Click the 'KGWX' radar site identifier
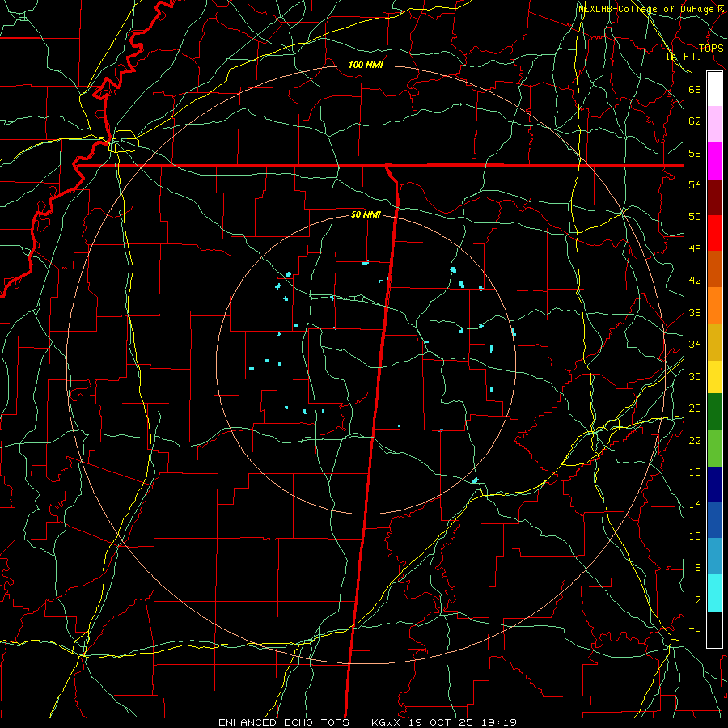This screenshot has width=728, height=728. point(387,722)
